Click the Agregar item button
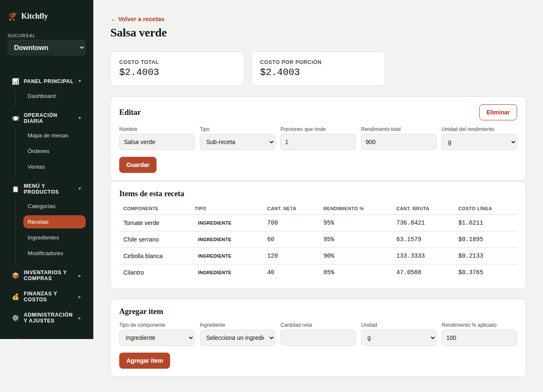Viewport: 543px width, 392px height. tap(145, 361)
